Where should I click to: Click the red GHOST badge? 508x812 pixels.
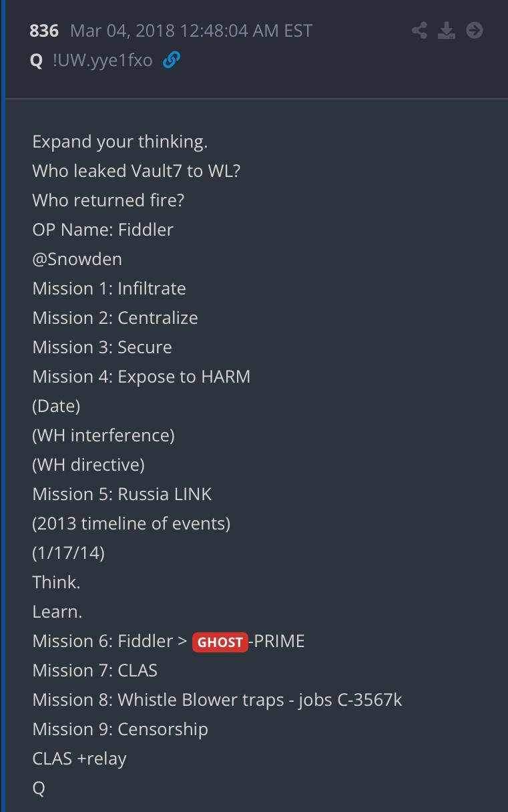tap(220, 642)
